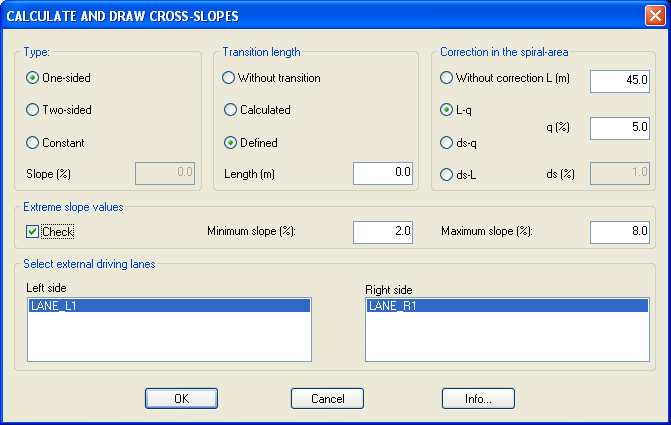Viewport: 671px width, 425px height.
Task: Select LANE_R1 in Right side list
Action: pyautogui.click(x=507, y=306)
